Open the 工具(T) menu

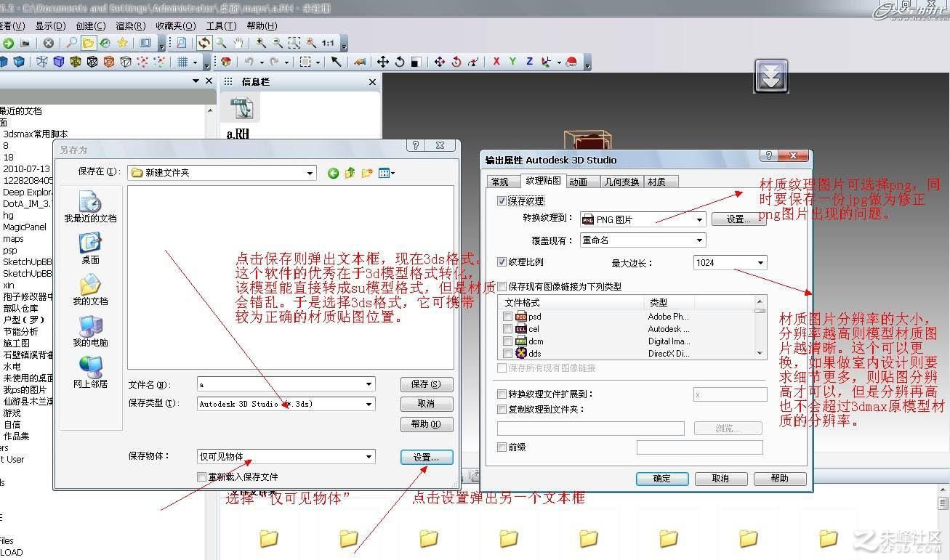tap(221, 25)
